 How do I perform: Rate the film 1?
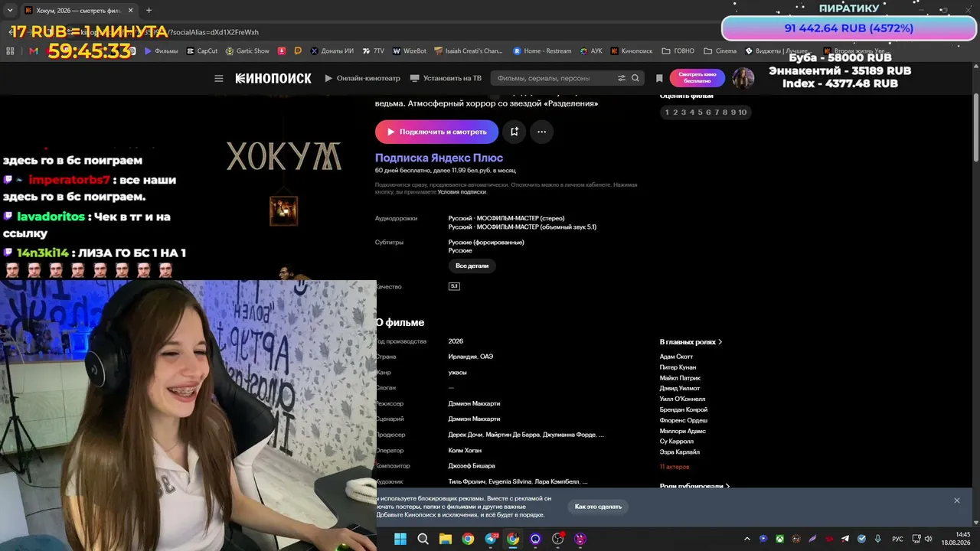(x=667, y=112)
